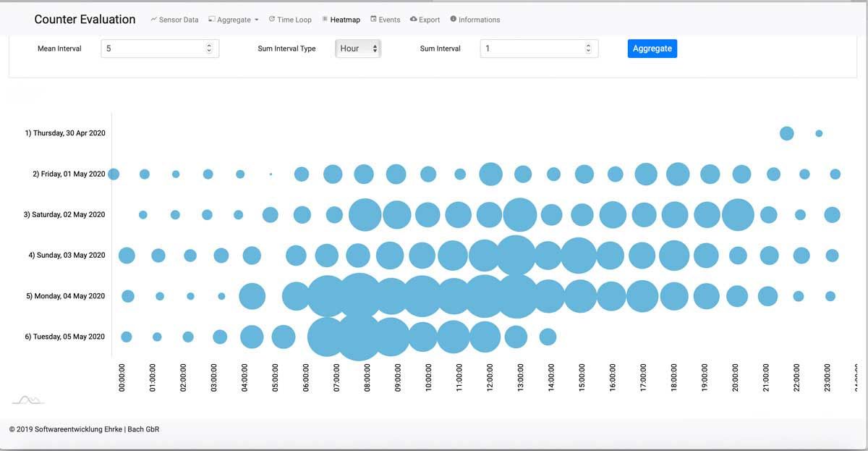This screenshot has height=451, width=868.
Task: Click the Counter Evaluation title link
Action: coord(85,20)
